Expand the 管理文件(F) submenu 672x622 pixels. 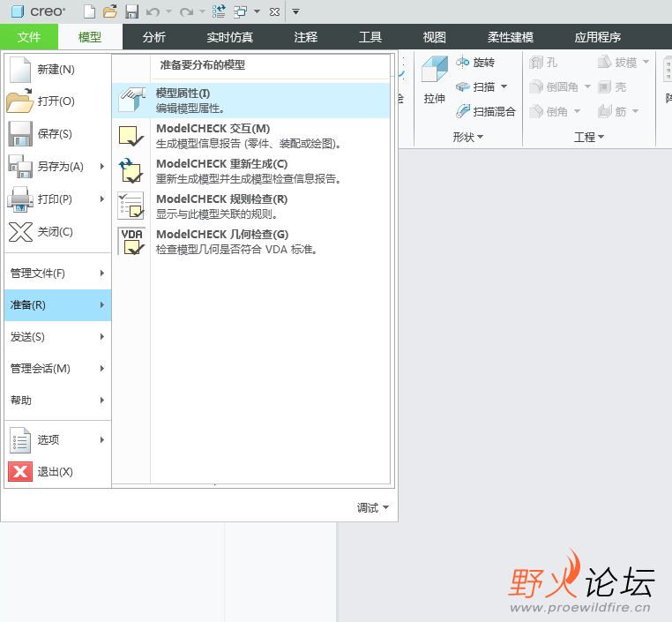pyautogui.click(x=58, y=274)
